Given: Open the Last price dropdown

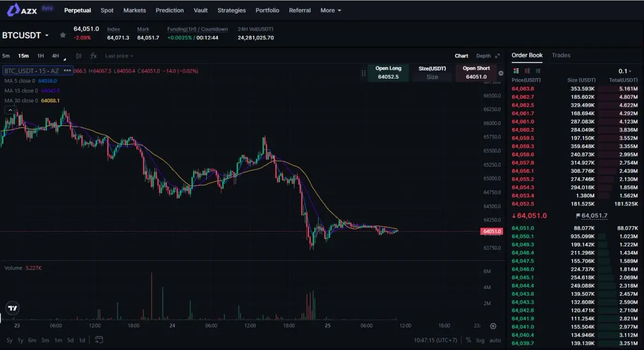Looking at the screenshot, I should 119,56.
